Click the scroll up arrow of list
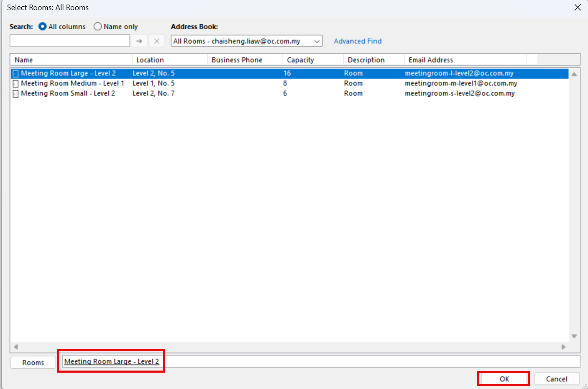The width and height of the screenshot is (588, 389). point(574,74)
